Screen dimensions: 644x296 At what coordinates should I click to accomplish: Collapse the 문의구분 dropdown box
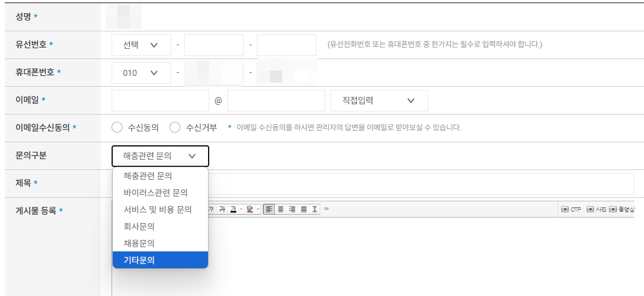[160, 156]
